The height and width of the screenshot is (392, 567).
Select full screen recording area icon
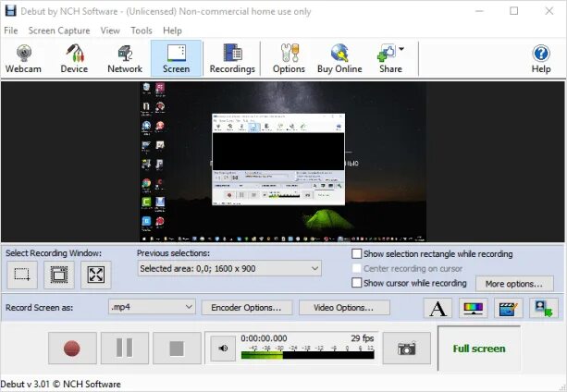[x=96, y=275]
